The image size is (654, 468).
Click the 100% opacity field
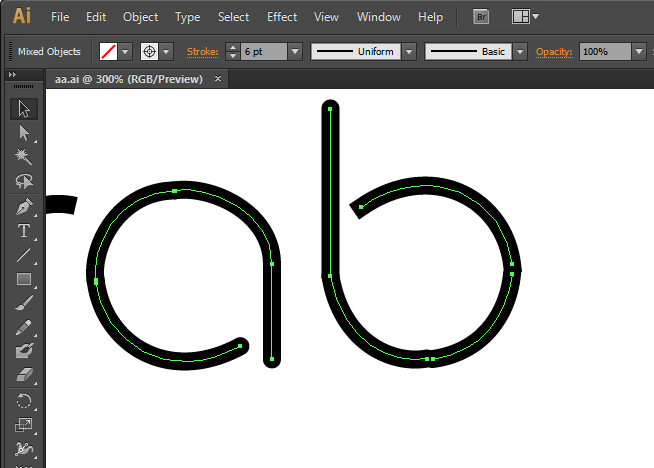point(605,52)
